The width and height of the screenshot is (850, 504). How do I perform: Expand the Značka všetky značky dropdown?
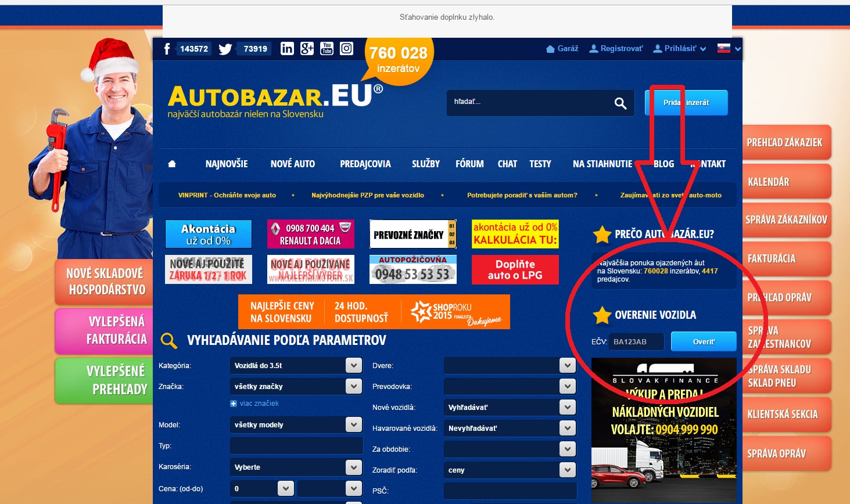pos(296,386)
